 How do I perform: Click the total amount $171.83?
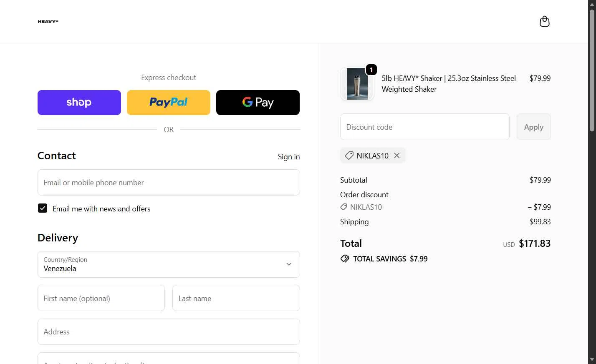click(x=535, y=244)
